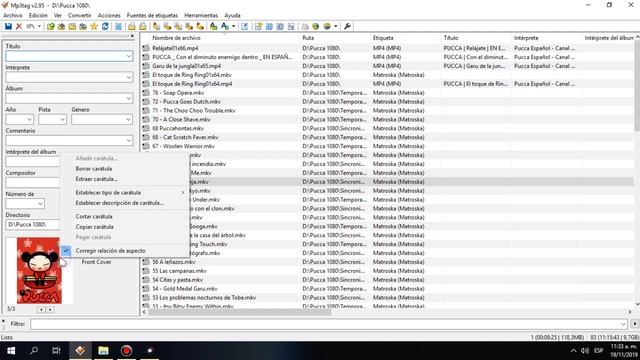
Task: Open favorite directory with the star icon
Action: pos(94,27)
